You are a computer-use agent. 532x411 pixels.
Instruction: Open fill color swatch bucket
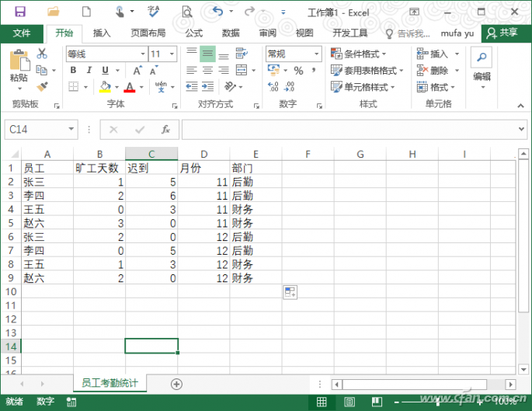click(105, 86)
